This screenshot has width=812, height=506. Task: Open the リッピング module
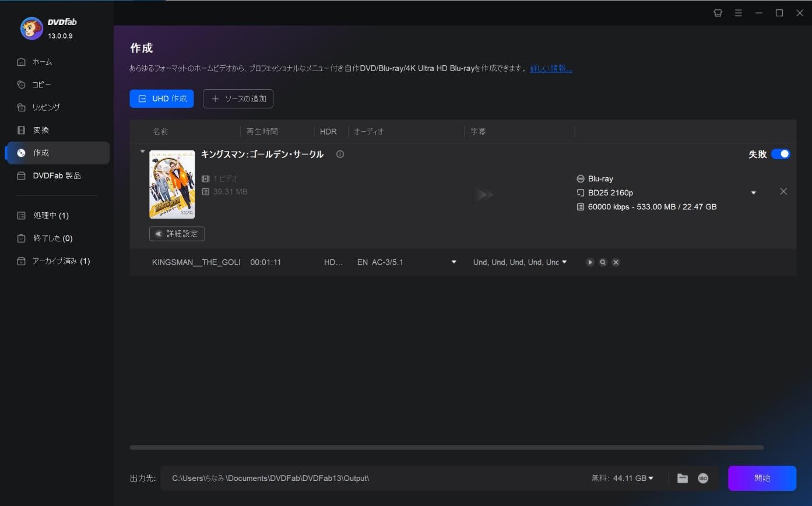tap(57, 107)
